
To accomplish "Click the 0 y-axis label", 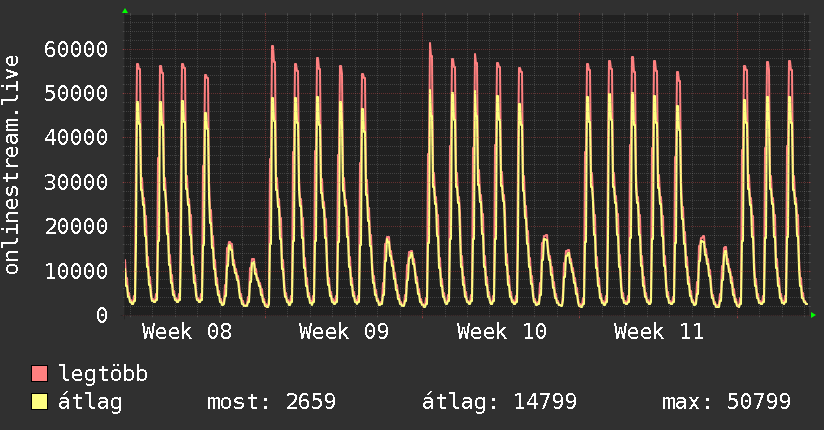I will (102, 315).
